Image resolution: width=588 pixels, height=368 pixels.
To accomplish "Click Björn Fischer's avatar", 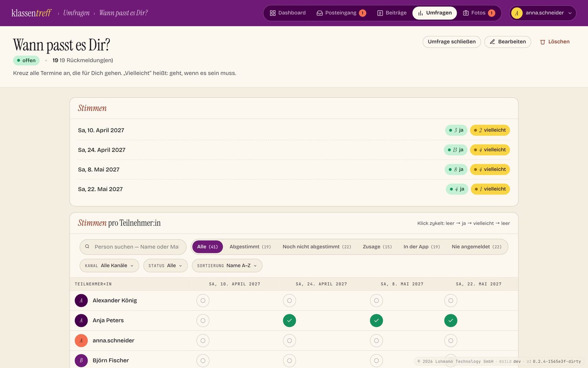I will click(81, 360).
